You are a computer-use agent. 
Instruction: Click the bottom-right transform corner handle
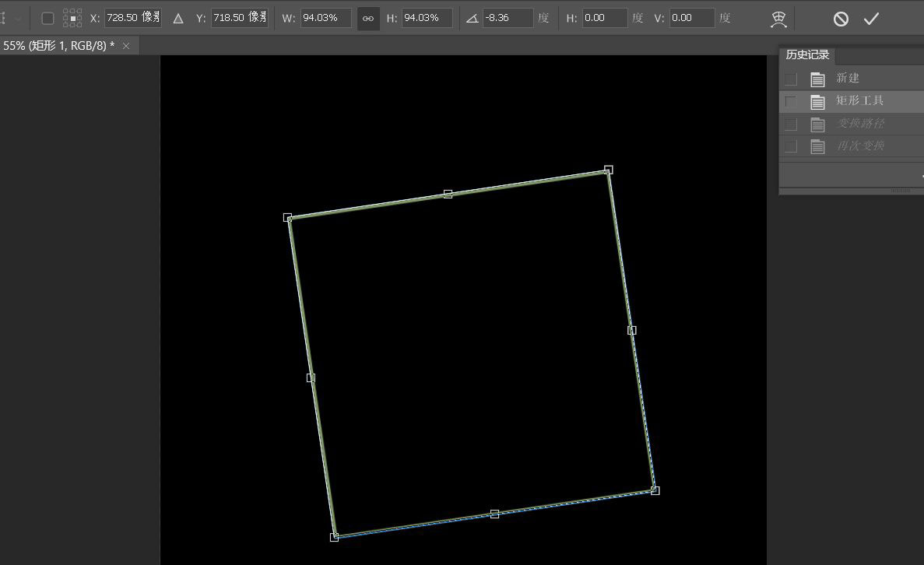coord(655,490)
